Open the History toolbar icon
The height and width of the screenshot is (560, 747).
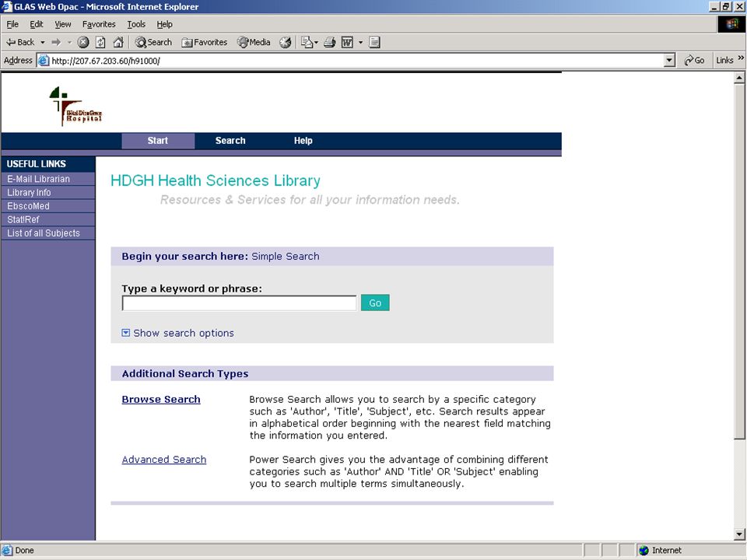286,42
